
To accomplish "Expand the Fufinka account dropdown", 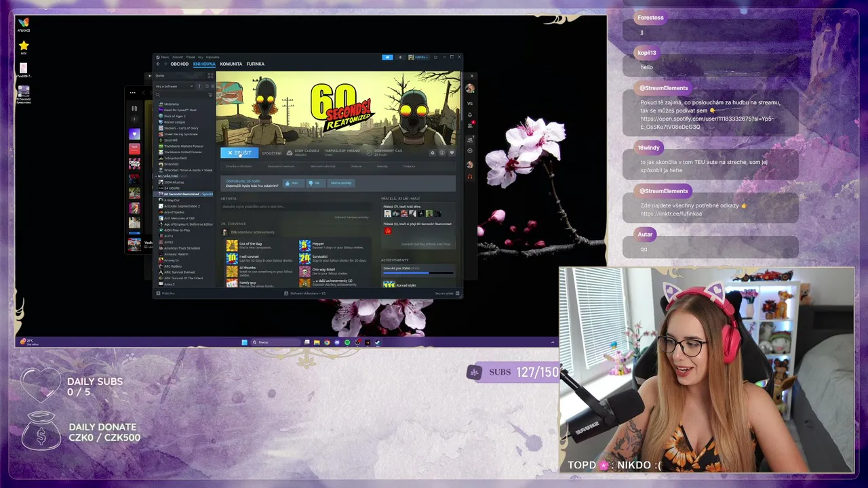I will click(418, 58).
